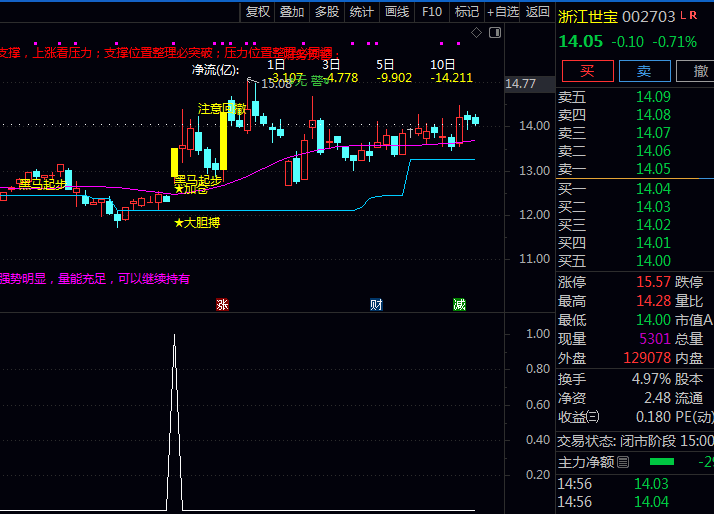This screenshot has width=714, height=514.
Task: Open the 叠加 overlay option
Action: click(x=292, y=12)
